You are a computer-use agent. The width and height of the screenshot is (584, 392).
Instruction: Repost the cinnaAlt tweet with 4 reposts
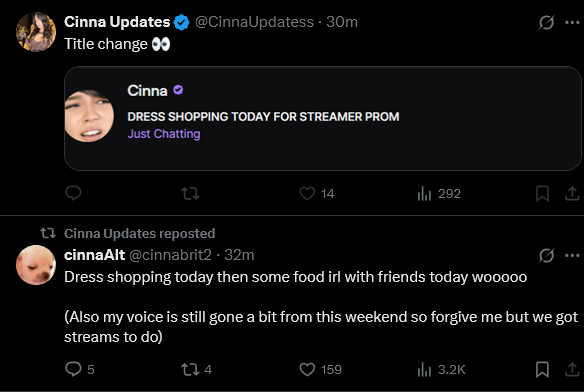click(x=196, y=369)
